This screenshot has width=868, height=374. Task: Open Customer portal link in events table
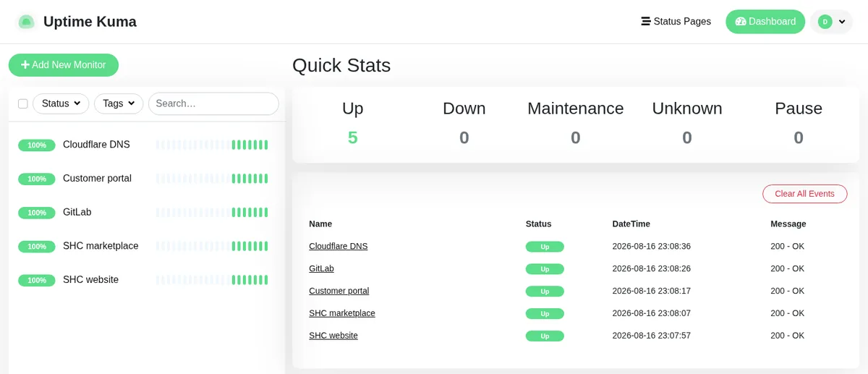339,291
